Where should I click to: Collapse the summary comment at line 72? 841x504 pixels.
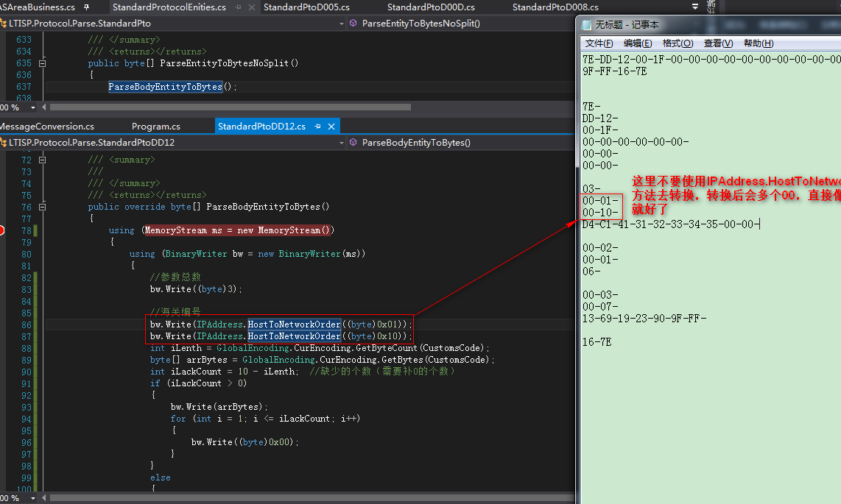click(x=42, y=160)
